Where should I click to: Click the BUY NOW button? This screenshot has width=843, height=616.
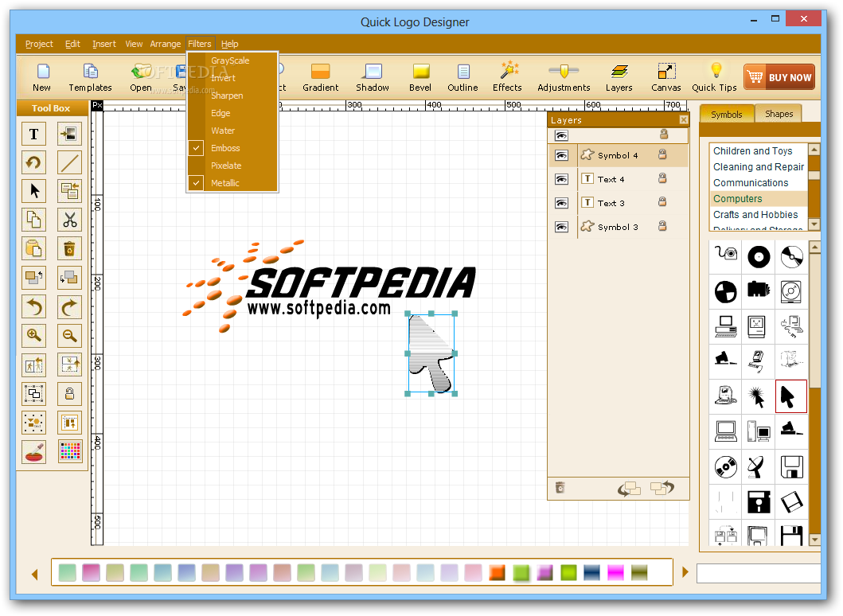pos(779,77)
